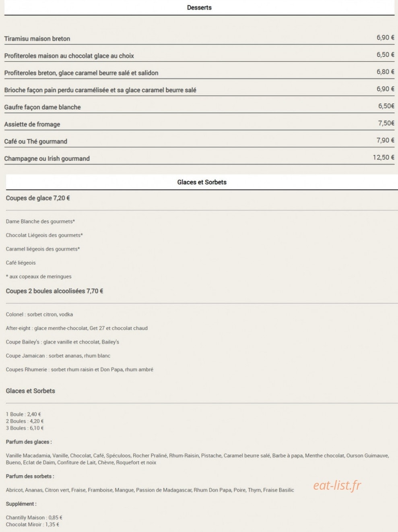
Task: Click the Tiramisu maison breton item
Action: pos(37,39)
